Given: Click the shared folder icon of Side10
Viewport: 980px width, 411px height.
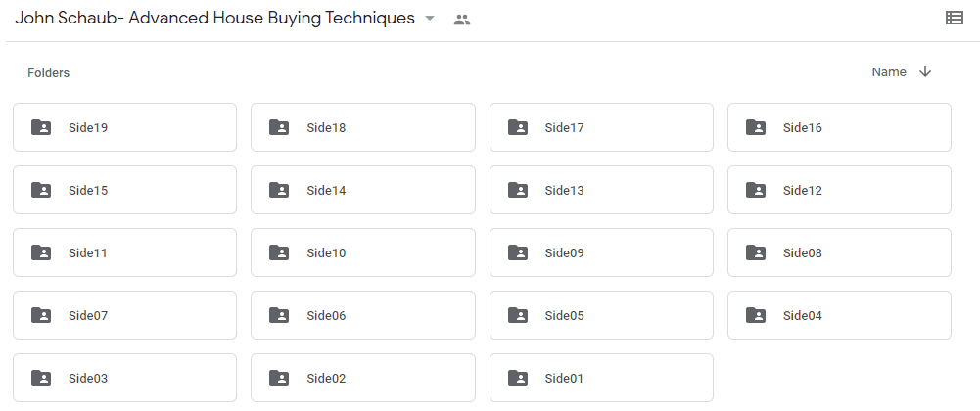Looking at the screenshot, I should (279, 252).
